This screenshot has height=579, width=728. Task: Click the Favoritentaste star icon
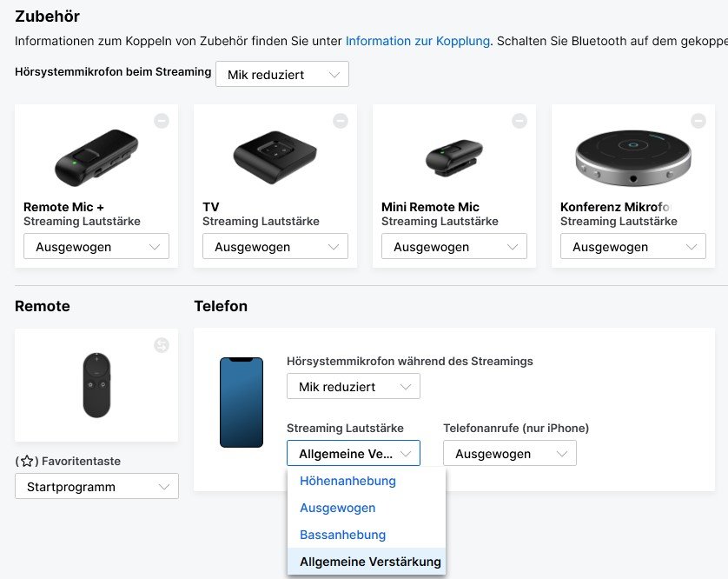(x=27, y=462)
